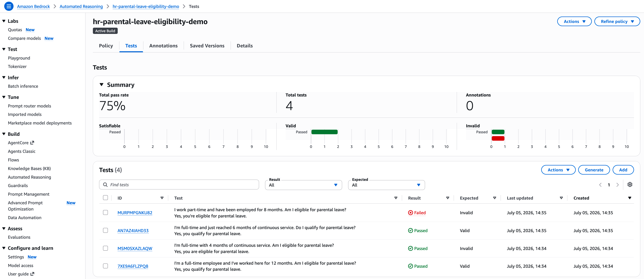The height and width of the screenshot is (279, 644).
Task: Sort by Created column arrow
Action: click(630, 198)
